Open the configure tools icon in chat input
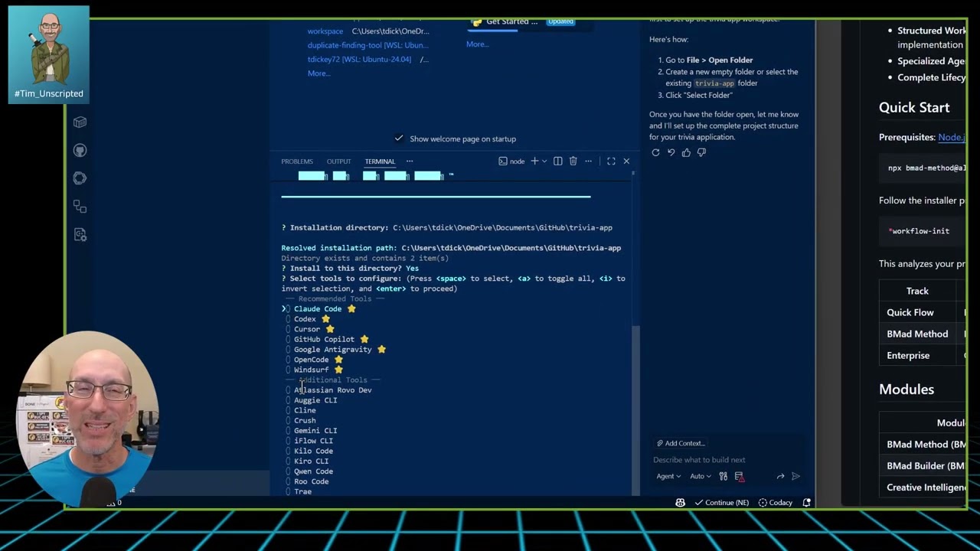980x551 pixels. [x=723, y=476]
